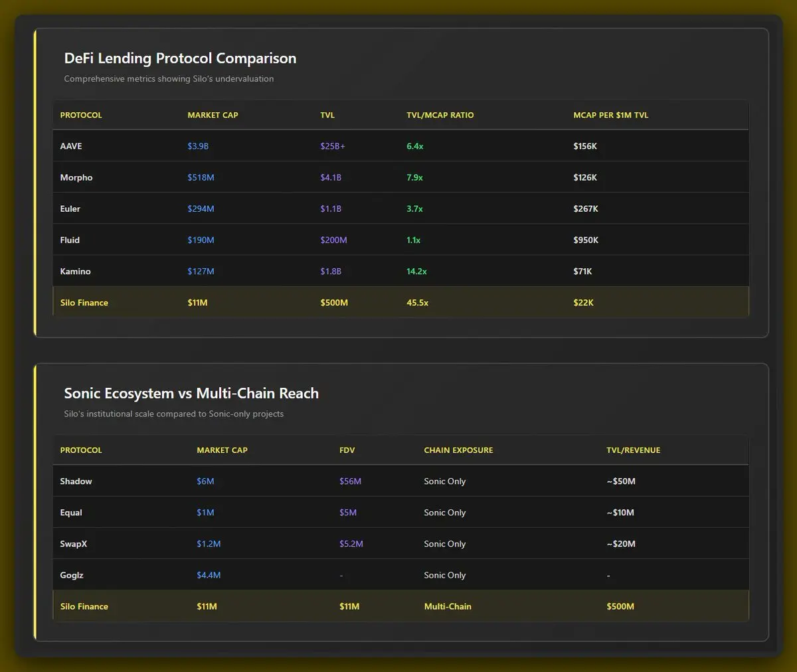Screen dimensions: 797x672
Task: Select the Euler protocol name
Action: (x=70, y=209)
